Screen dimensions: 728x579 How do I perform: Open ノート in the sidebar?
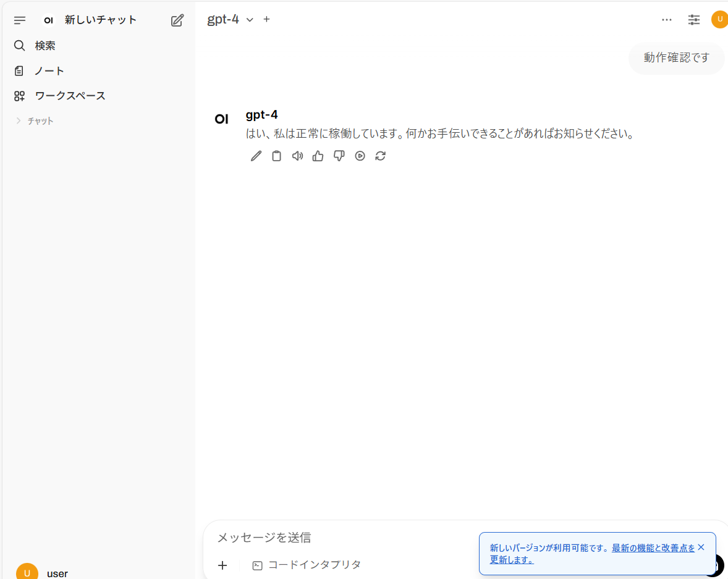49,71
